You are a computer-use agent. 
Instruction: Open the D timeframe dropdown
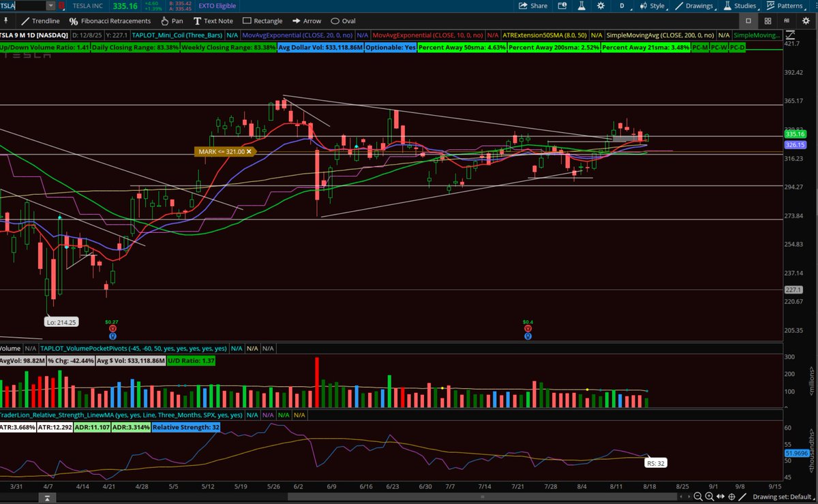(x=621, y=5)
